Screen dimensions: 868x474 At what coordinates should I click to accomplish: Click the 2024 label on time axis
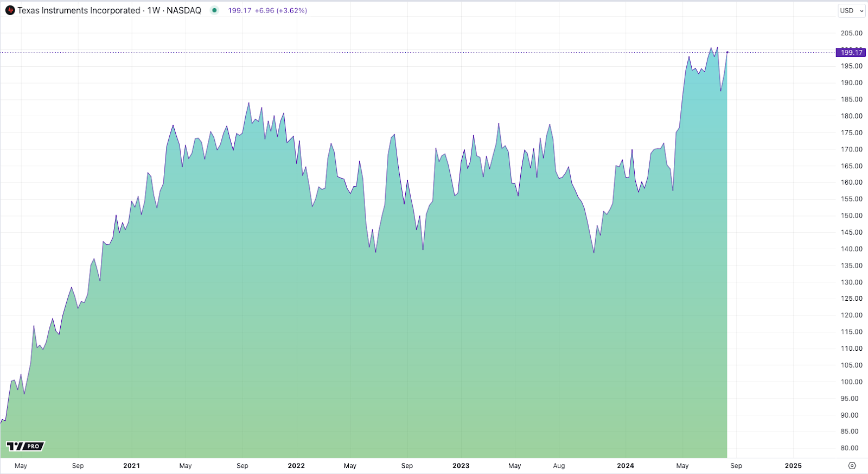click(626, 466)
